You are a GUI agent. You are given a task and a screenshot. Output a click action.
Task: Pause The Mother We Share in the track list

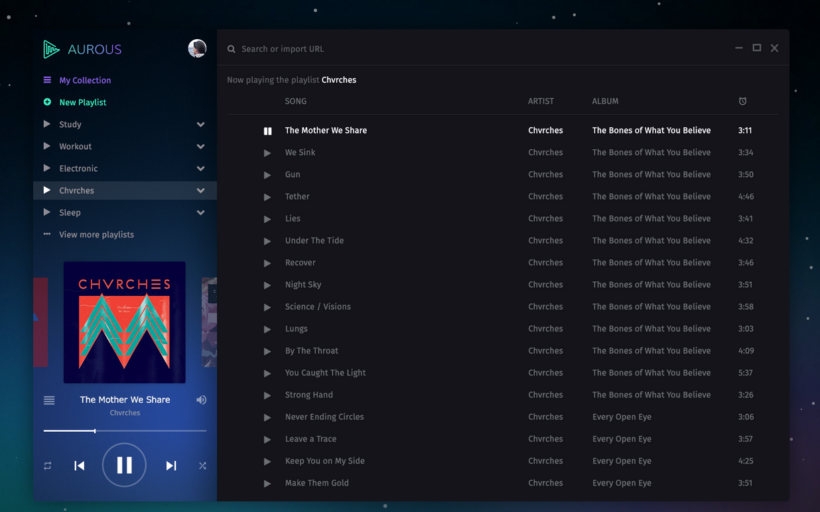click(267, 131)
